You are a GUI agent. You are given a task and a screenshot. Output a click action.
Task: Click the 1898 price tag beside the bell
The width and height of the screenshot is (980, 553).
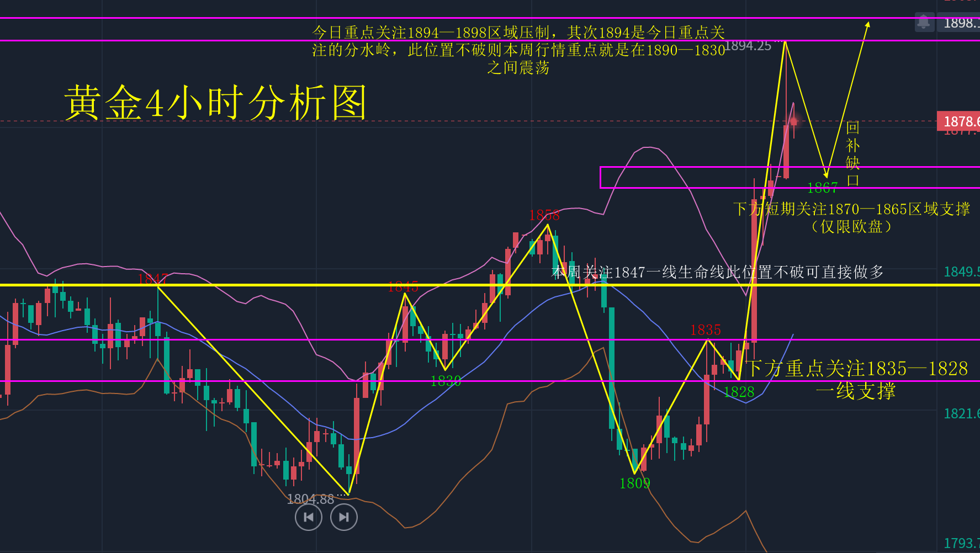(960, 23)
